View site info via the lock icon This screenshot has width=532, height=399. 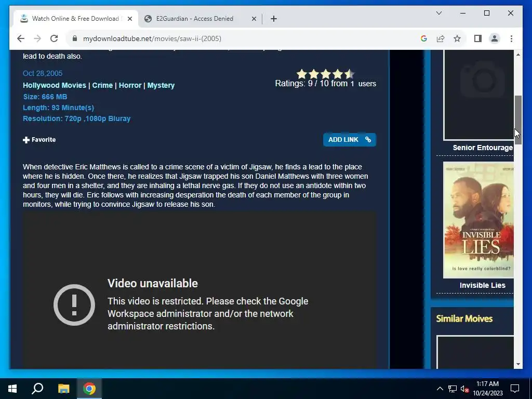coord(75,38)
